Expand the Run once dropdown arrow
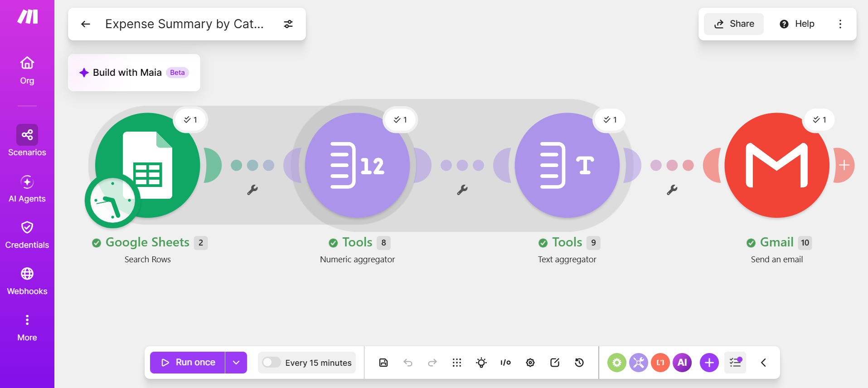 tap(236, 363)
